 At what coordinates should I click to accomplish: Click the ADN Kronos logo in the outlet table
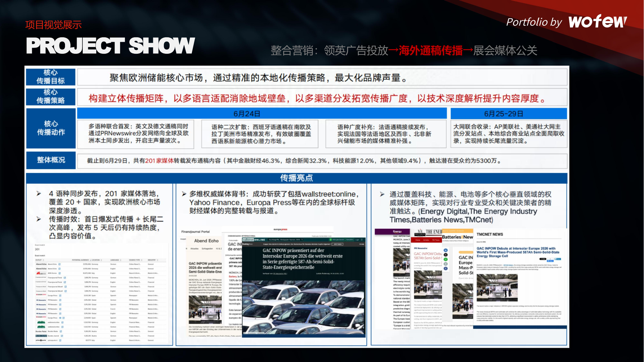pyautogui.click(x=41, y=273)
